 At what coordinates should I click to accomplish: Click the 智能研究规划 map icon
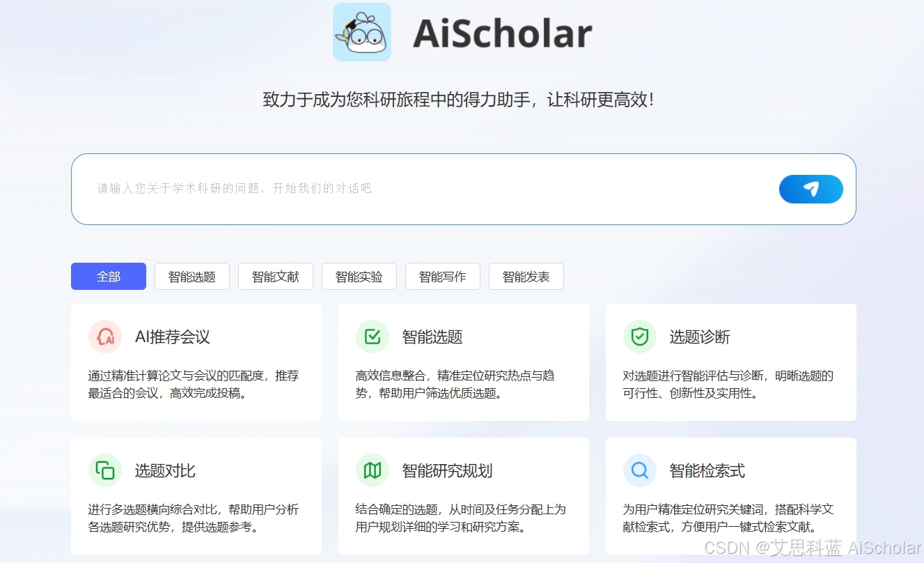(373, 470)
